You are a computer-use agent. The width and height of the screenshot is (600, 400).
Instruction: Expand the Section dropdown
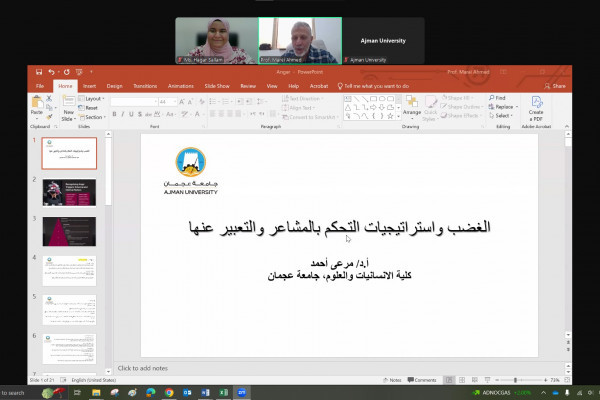94,117
